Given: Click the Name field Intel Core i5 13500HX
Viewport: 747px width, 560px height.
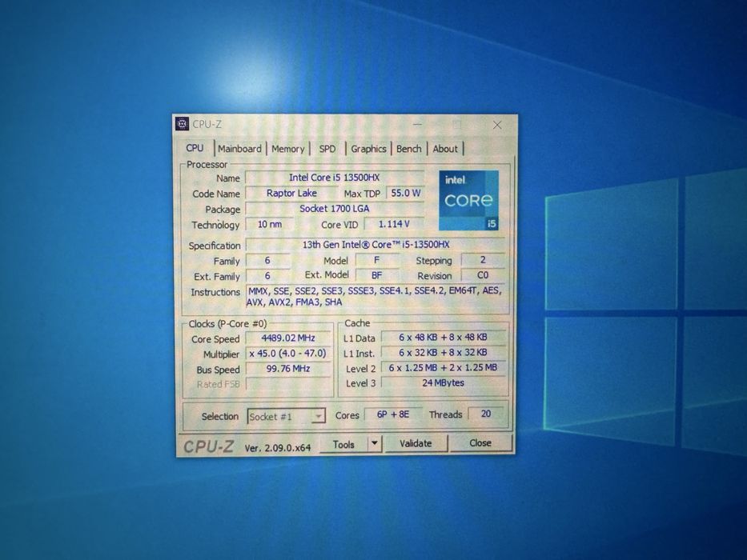Looking at the screenshot, I should (x=335, y=178).
